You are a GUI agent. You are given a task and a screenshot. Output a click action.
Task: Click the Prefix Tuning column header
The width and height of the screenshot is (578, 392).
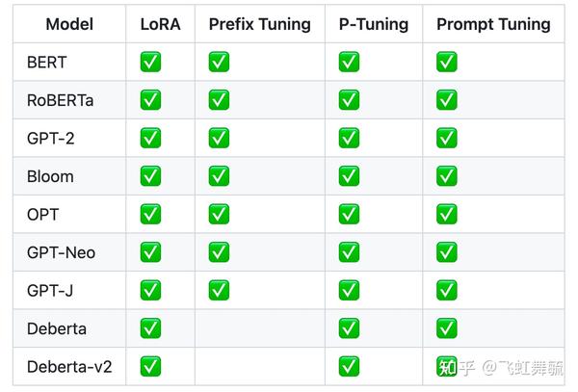(x=260, y=24)
